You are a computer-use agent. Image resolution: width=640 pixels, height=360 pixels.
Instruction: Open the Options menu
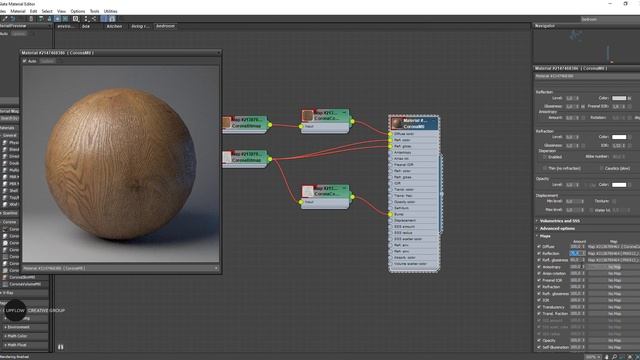(x=78, y=11)
